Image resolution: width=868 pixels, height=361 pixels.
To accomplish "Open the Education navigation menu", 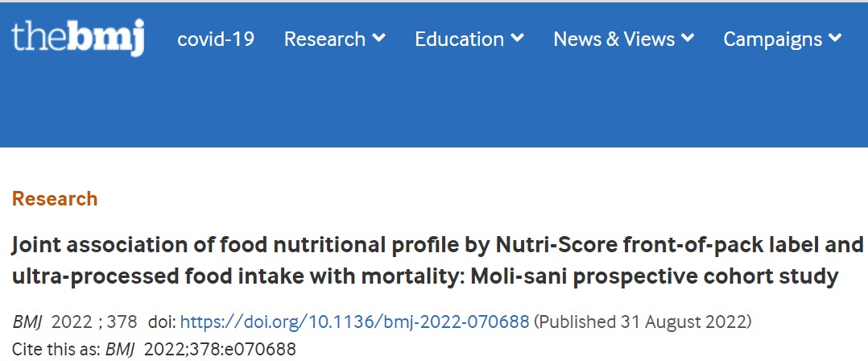I will click(460, 39).
